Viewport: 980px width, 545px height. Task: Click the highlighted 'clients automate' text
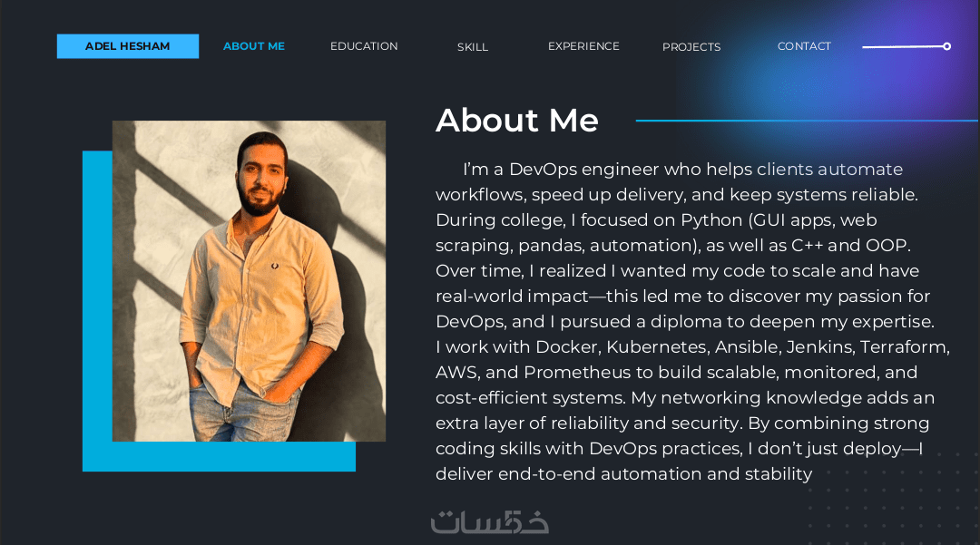coord(829,170)
